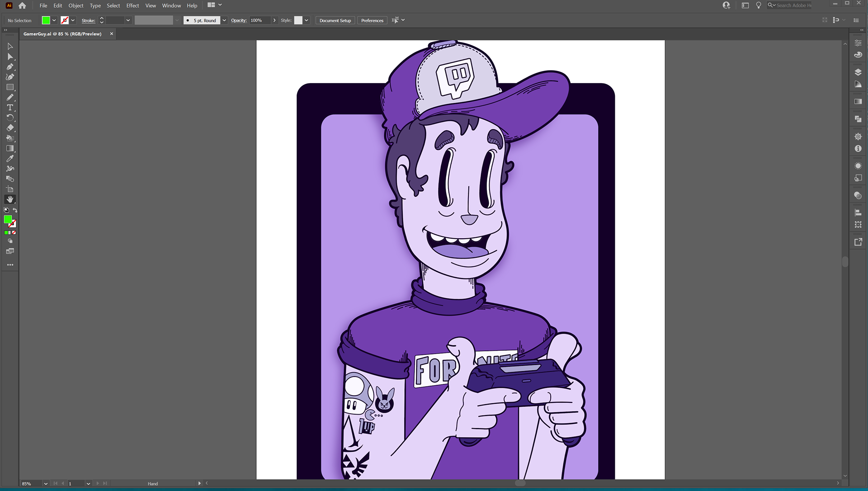The image size is (868, 491).
Task: Select the Eyedropper tool
Action: [10, 158]
